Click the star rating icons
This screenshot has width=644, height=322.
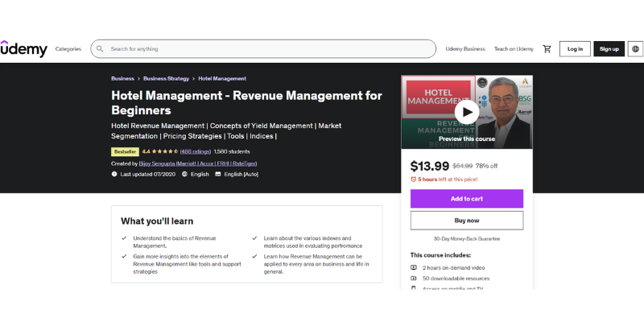(165, 151)
